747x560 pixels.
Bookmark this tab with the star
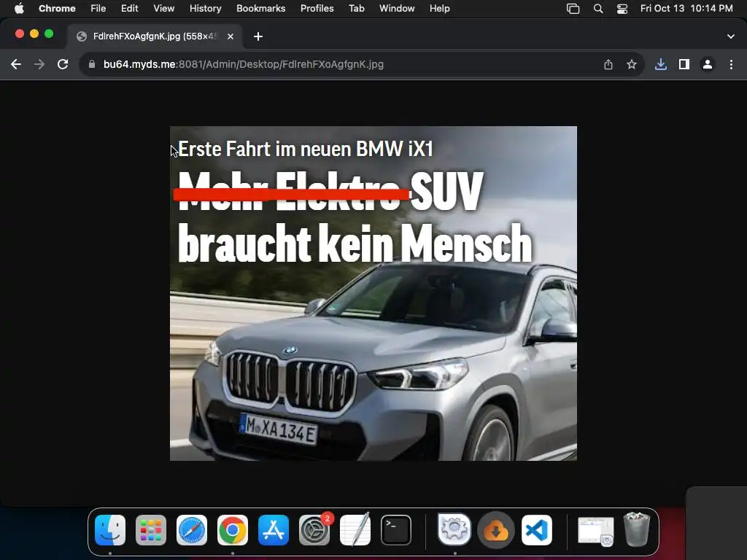pyautogui.click(x=632, y=64)
